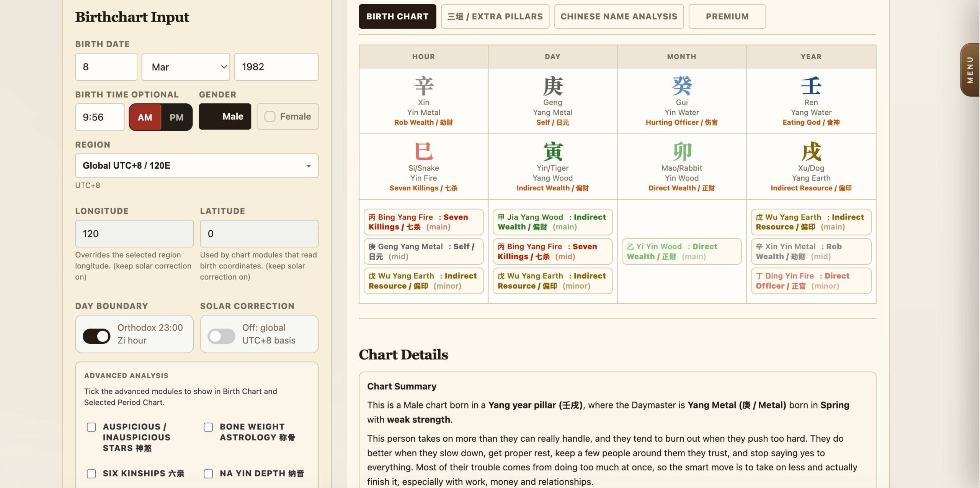Click the 壬 Ren year stem character
This screenshot has width=980, height=488.
pos(811,86)
